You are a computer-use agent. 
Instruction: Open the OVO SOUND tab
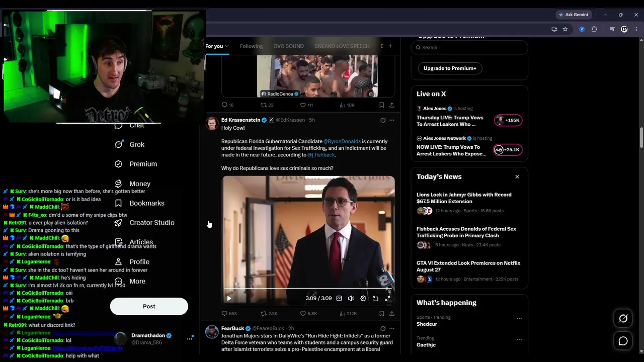(x=288, y=46)
